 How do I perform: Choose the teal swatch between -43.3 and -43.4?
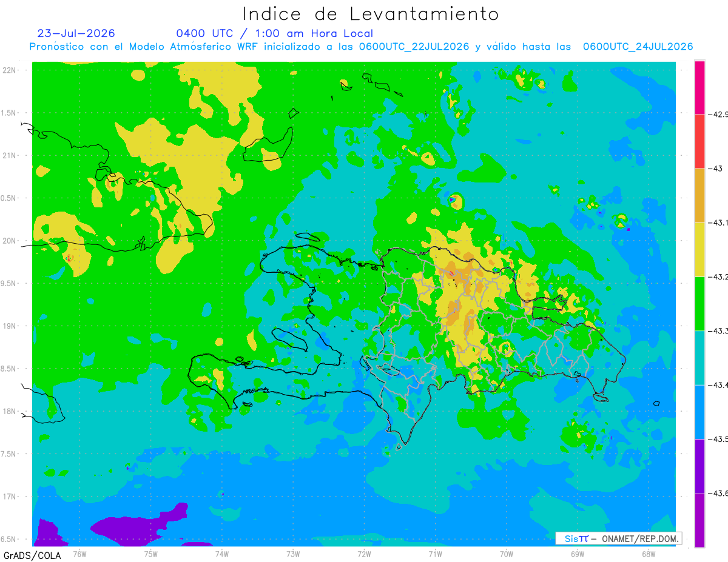tap(699, 358)
